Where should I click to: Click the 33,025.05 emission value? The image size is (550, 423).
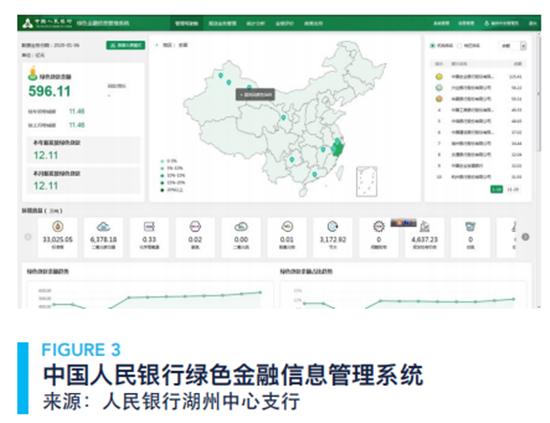(x=58, y=239)
